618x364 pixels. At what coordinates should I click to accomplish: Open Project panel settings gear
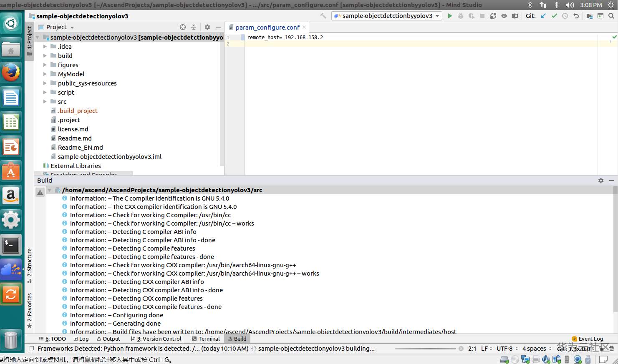207,27
